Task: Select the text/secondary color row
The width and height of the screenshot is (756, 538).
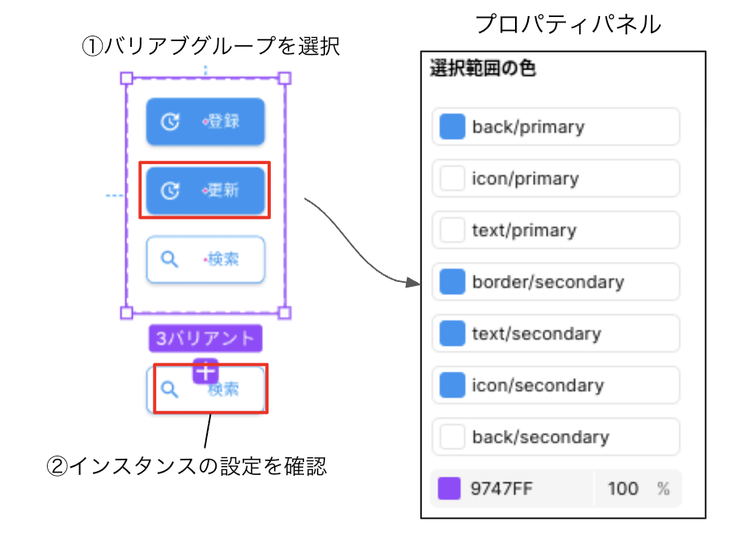Action: [x=556, y=334]
